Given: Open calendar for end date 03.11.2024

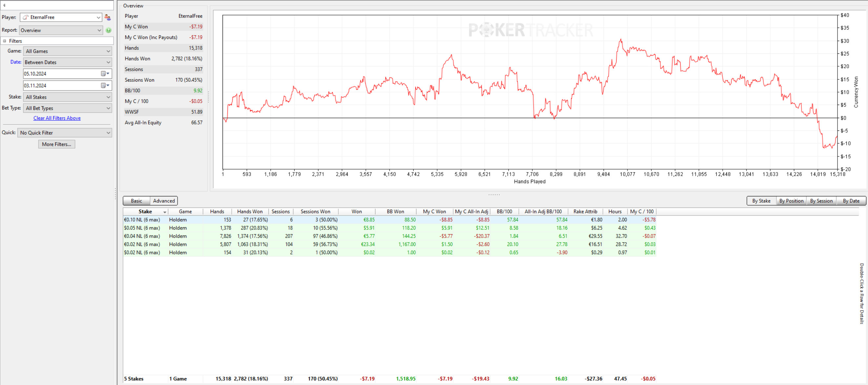Looking at the screenshot, I should click(105, 86).
